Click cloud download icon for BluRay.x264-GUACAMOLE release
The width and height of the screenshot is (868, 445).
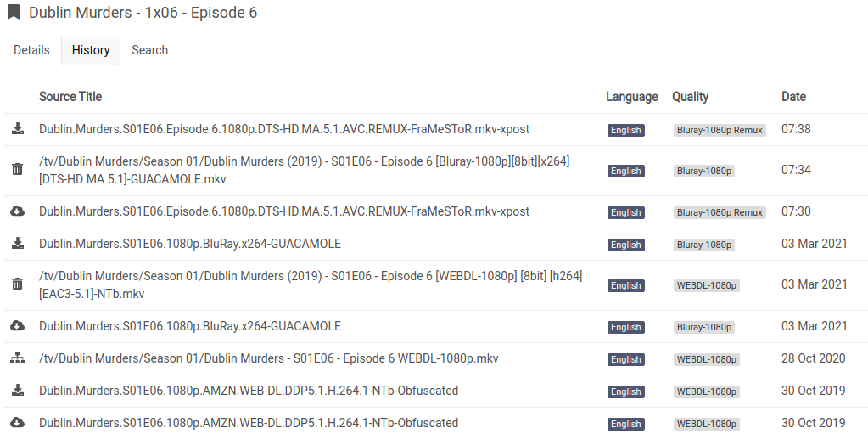(17, 326)
